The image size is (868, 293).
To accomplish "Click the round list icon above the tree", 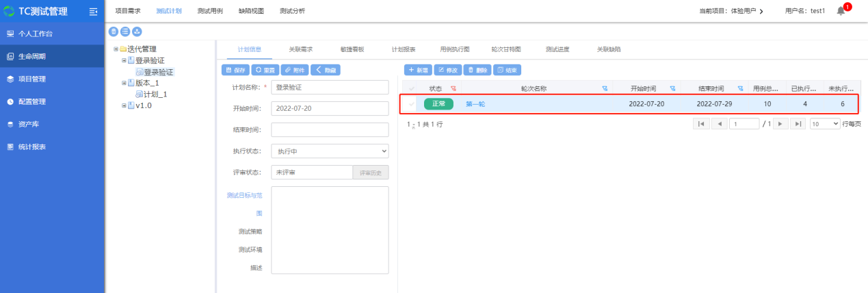I will click(x=125, y=31).
